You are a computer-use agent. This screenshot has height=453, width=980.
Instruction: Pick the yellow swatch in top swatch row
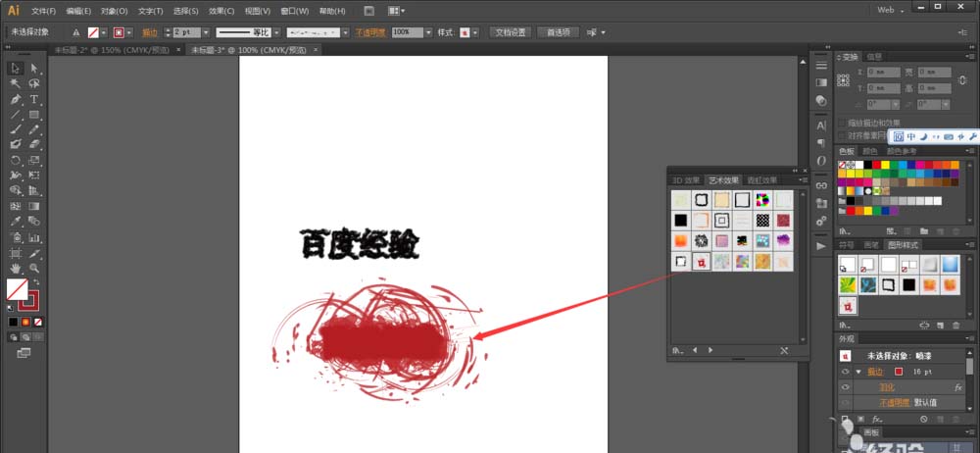[885, 165]
